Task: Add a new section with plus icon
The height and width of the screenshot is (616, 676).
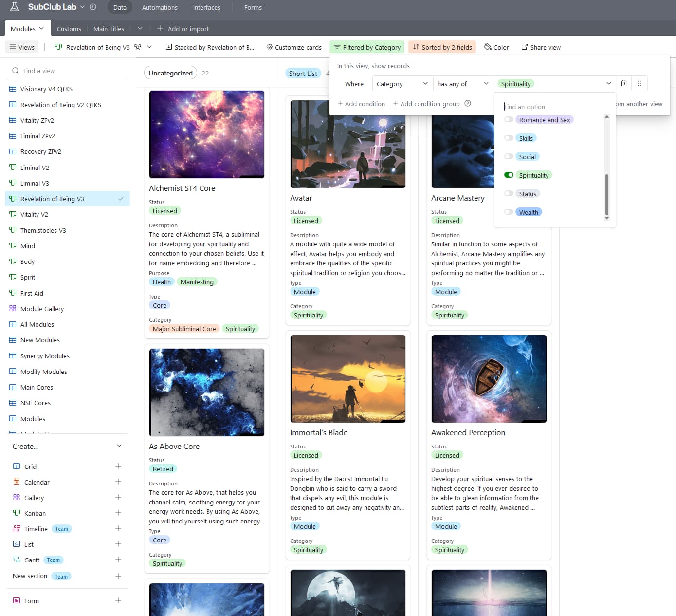Action: [x=118, y=576]
